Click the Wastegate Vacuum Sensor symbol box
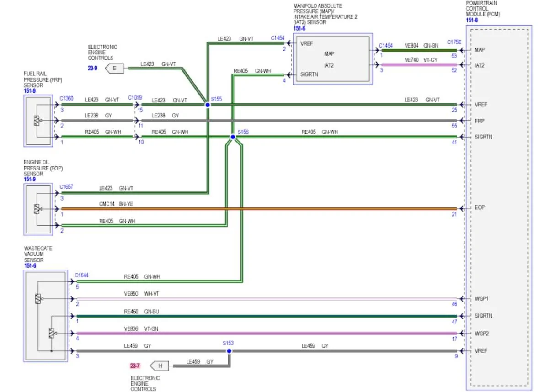 (45, 316)
